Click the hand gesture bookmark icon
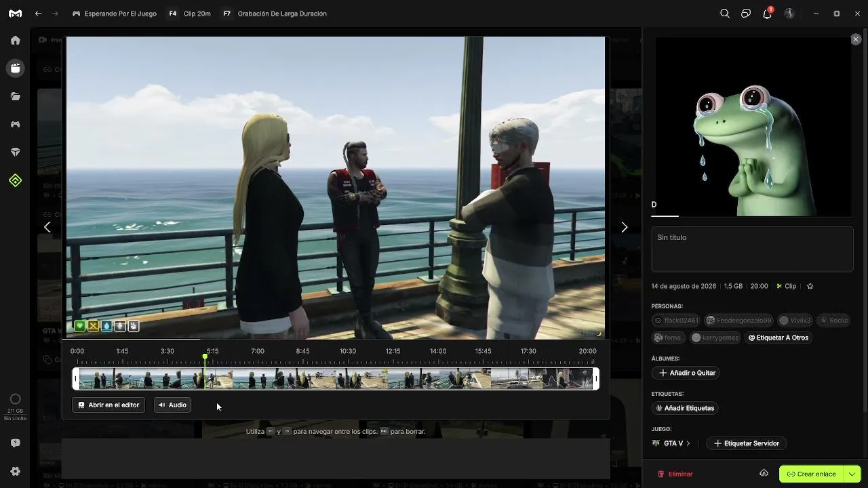Screen dimensions: 868x488 tap(134, 326)
